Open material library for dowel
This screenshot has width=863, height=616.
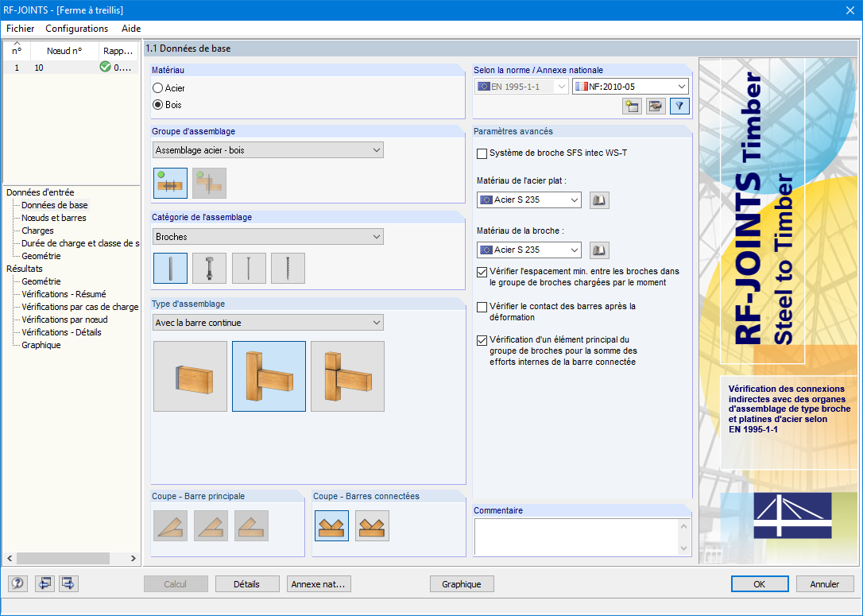coord(599,250)
